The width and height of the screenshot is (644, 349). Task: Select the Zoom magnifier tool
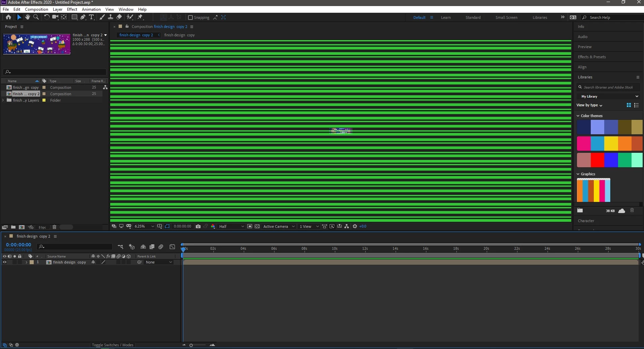point(36,17)
